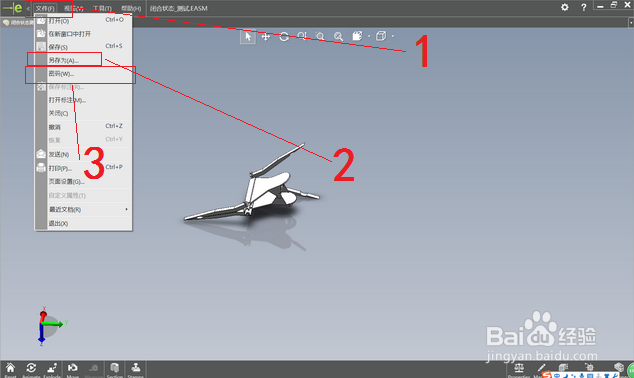Choose 页面设置(G)... menu entry
Screen dimensions: 634x378
pyautogui.click(x=83, y=182)
